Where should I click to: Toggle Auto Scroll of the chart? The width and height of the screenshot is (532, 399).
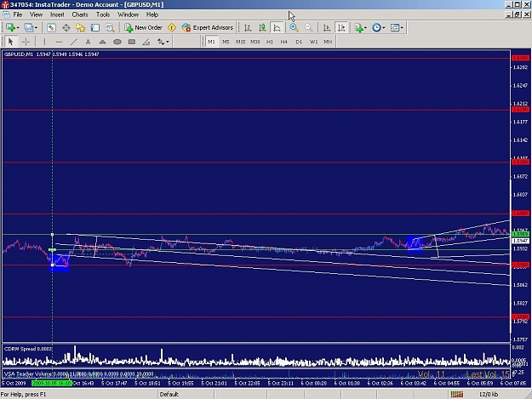326,28
